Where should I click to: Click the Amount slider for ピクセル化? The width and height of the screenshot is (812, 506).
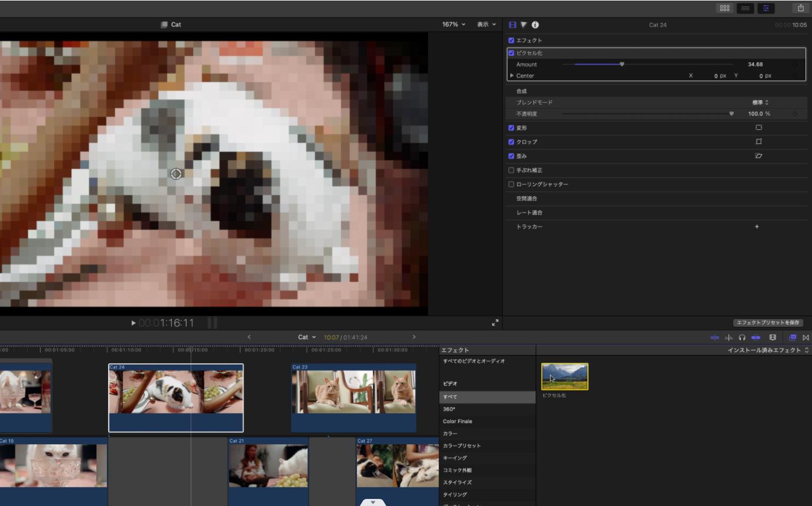(x=621, y=65)
